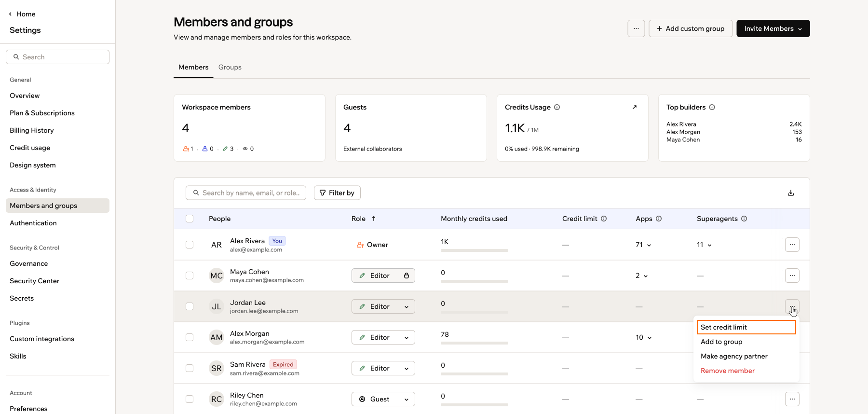Image resolution: width=868 pixels, height=414 pixels.
Task: Click the Superagents column info icon
Action: [744, 219]
